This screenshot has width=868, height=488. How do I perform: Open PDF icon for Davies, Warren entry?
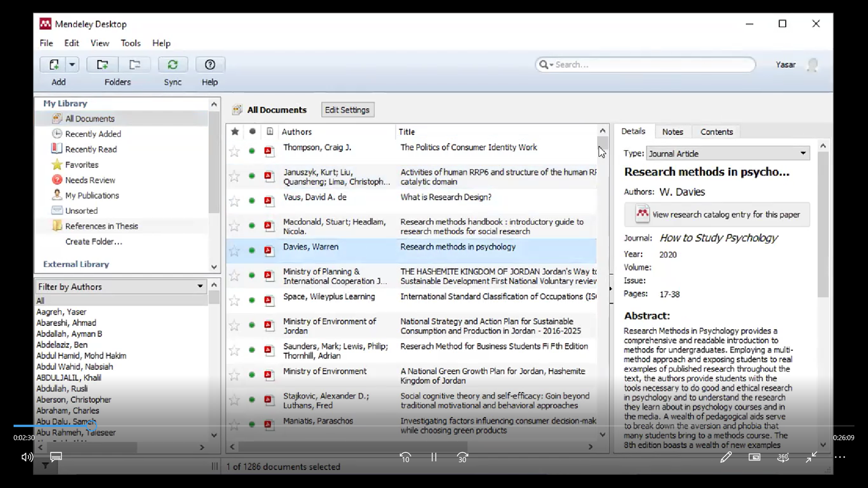(269, 250)
